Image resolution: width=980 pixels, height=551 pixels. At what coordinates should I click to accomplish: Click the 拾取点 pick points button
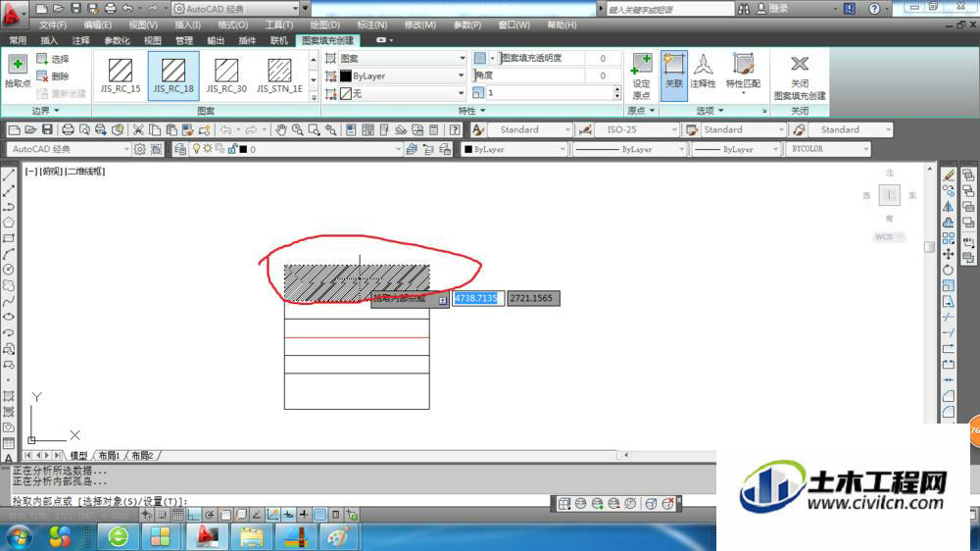click(x=18, y=71)
